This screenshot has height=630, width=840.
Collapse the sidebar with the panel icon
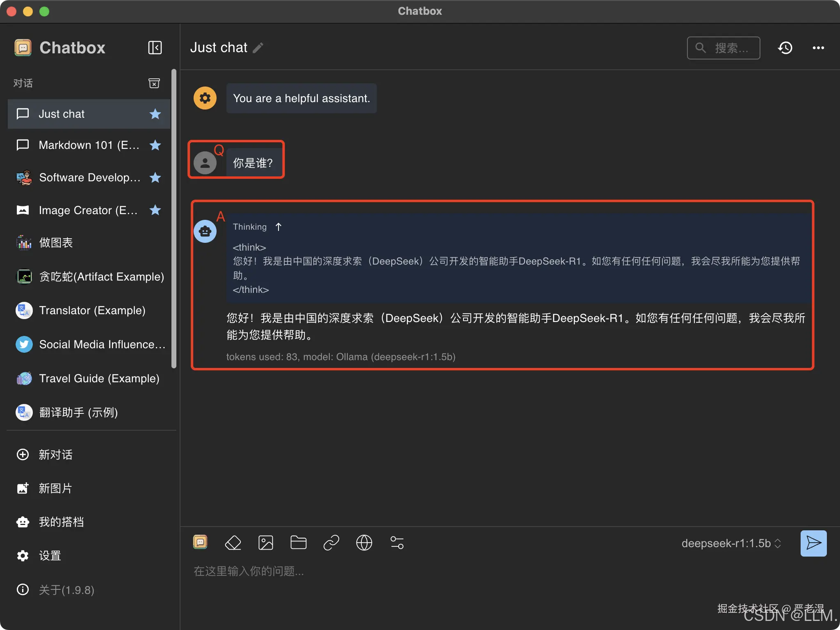tap(155, 48)
